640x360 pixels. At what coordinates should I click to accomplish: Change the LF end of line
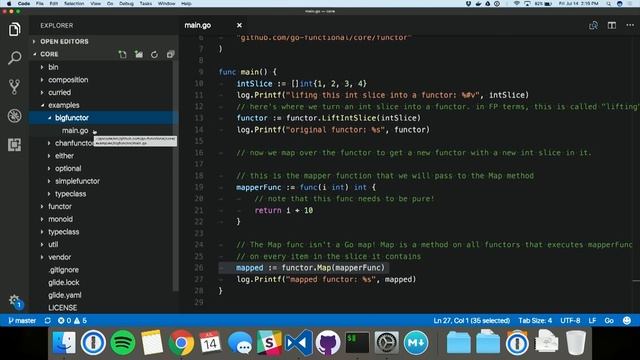(592, 320)
